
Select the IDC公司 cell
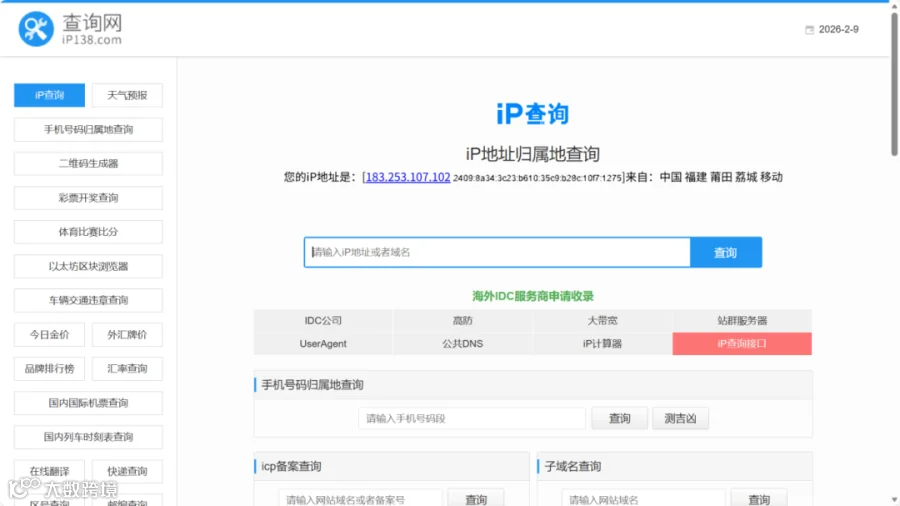323,321
